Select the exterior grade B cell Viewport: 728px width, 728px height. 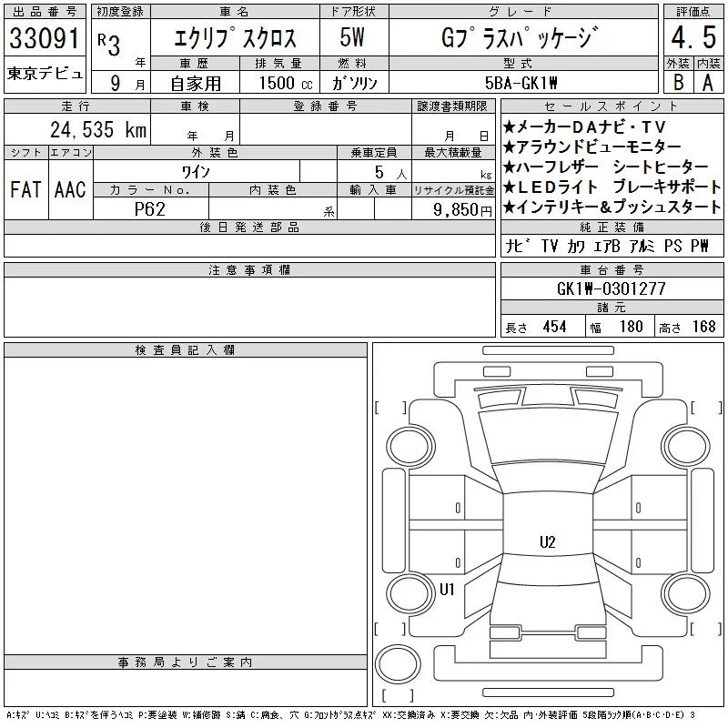[x=676, y=80]
